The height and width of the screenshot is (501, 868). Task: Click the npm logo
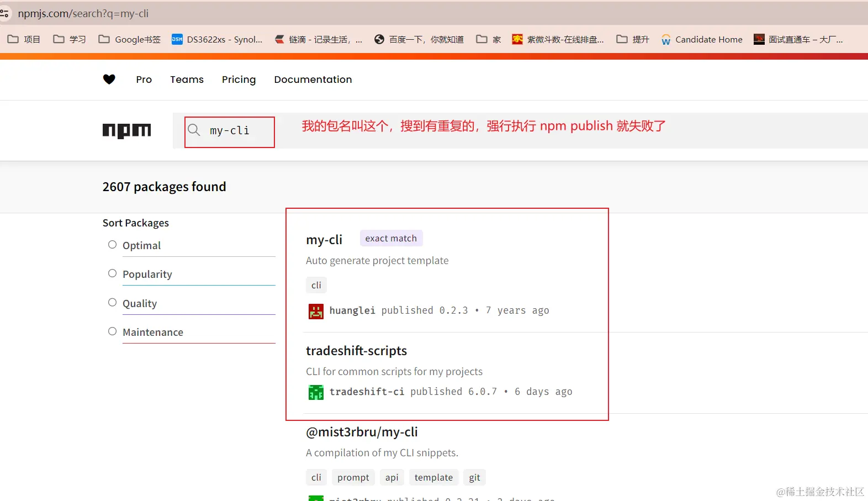126,131
